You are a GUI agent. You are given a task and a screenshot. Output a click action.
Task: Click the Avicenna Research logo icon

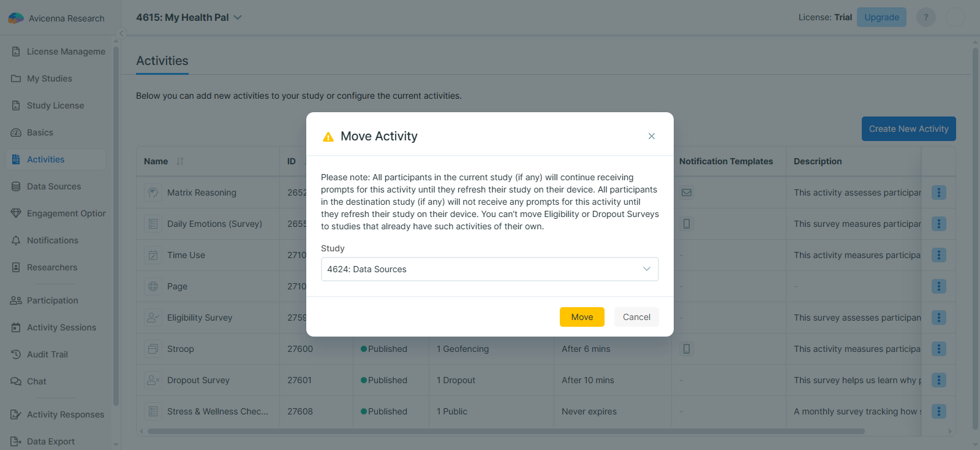[x=16, y=18]
